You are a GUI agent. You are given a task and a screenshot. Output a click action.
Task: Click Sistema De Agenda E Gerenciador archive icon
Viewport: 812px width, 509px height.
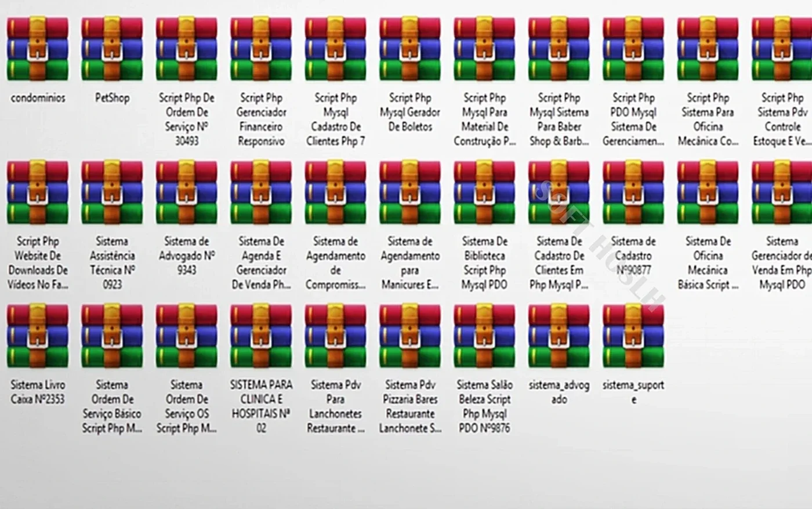261,192
